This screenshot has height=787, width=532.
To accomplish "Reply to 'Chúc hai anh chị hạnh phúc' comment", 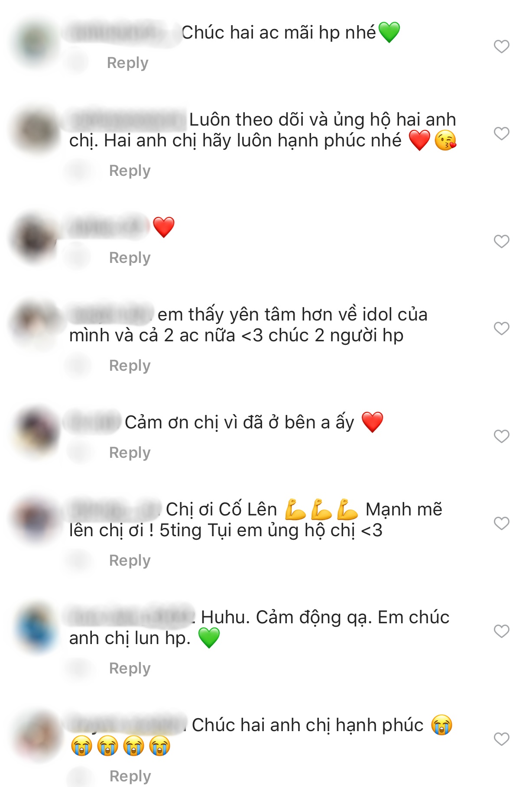I will click(130, 776).
